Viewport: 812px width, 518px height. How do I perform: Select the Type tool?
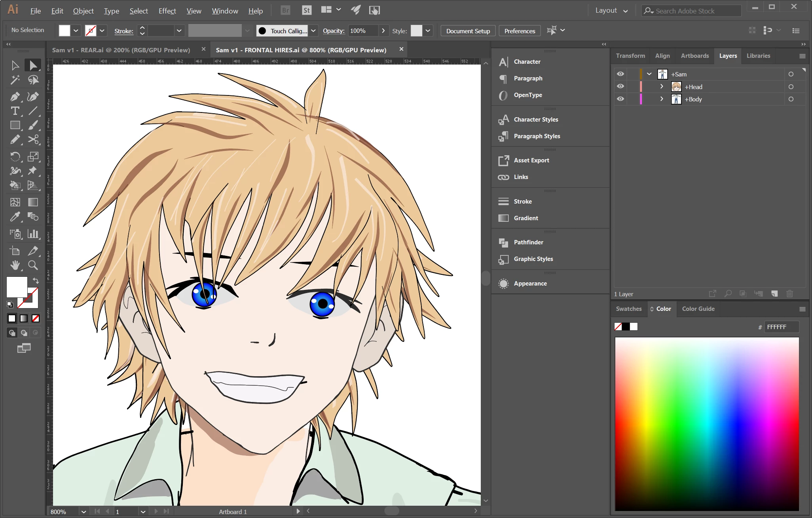15,111
